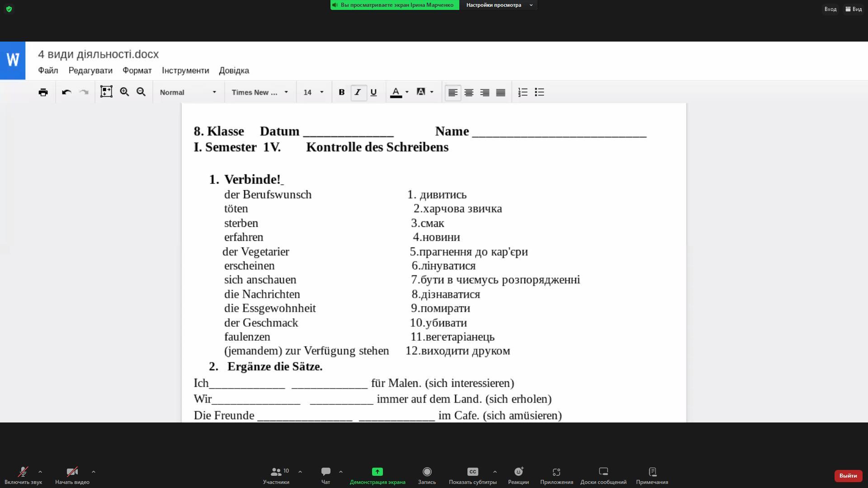Open the Чат chat panel
The image size is (868, 488).
[x=325, y=476]
